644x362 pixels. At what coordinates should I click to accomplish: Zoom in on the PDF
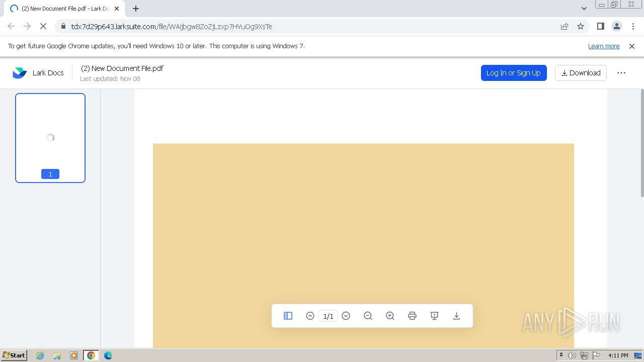390,316
